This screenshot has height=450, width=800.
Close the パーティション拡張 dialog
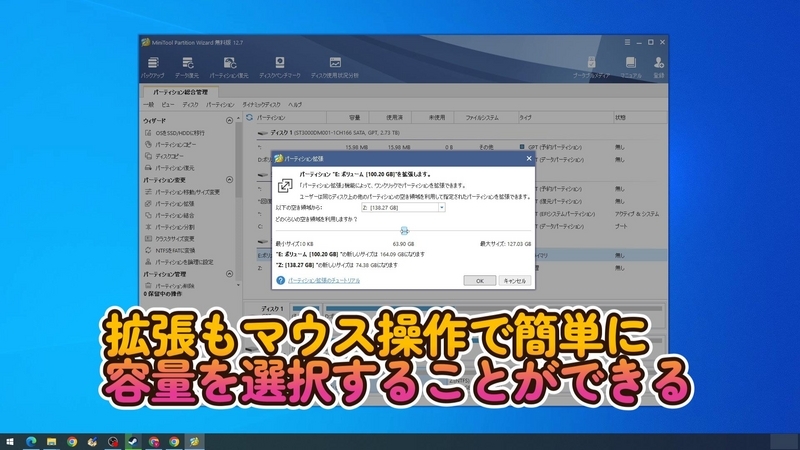529,158
